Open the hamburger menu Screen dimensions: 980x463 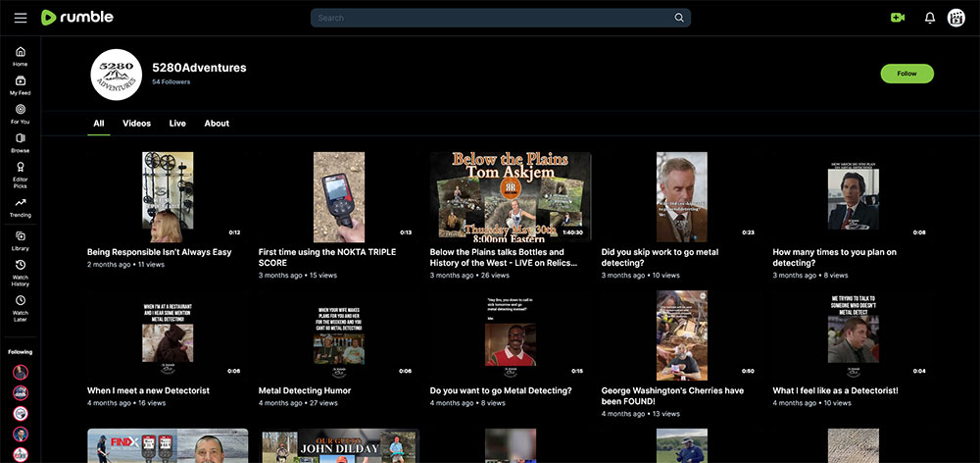21,18
